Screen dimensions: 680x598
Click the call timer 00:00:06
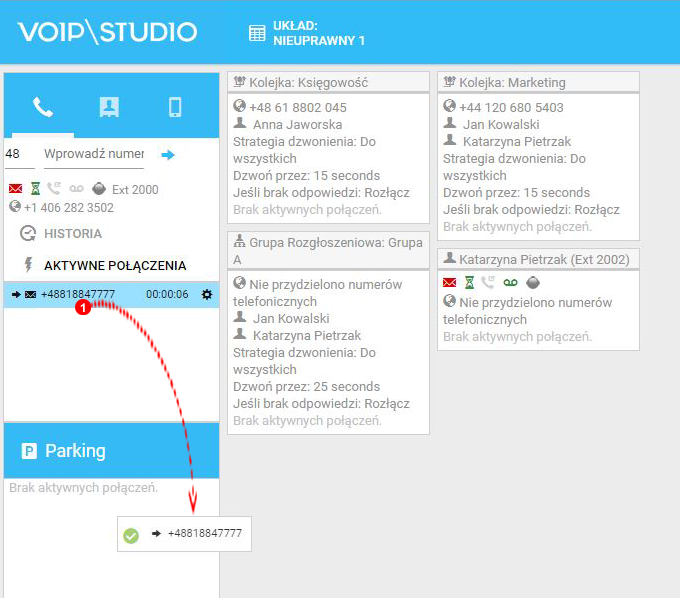(167, 294)
